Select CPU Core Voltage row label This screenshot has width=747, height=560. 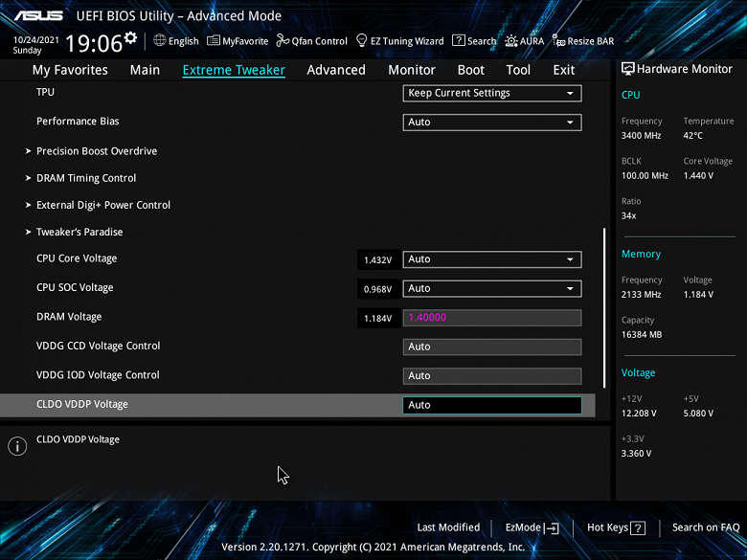[77, 258]
